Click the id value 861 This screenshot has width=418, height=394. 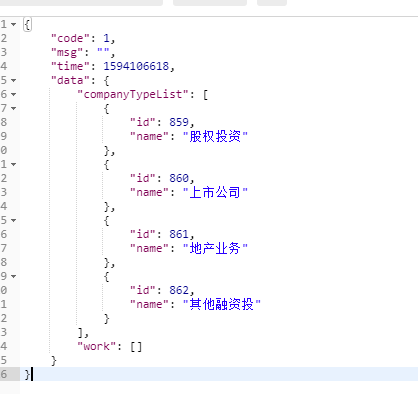coord(179,234)
